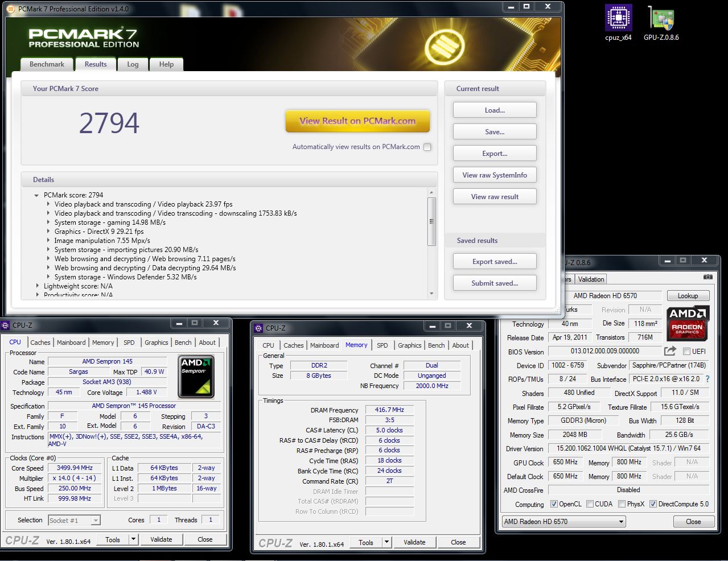Screen dimensions: 728x561
Task: Click the GPU-Z BIOS export share icon
Action: click(670, 351)
